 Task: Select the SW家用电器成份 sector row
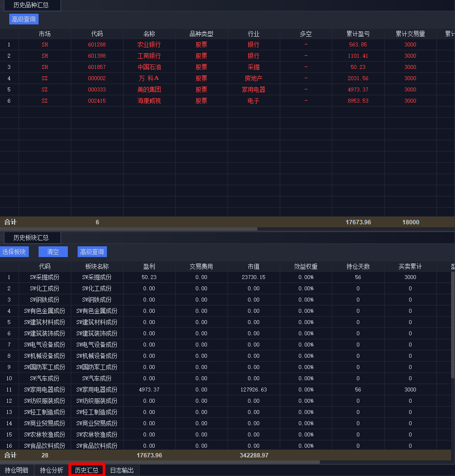97,389
